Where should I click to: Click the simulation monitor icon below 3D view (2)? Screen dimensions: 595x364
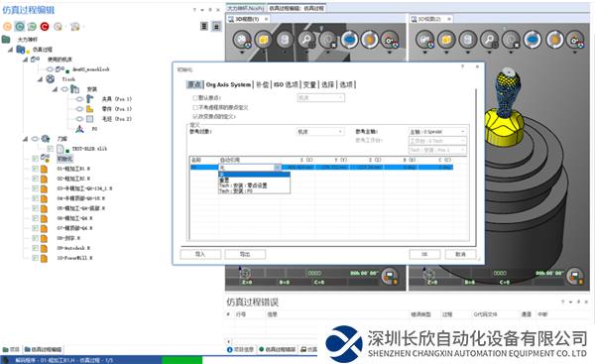coord(574,276)
